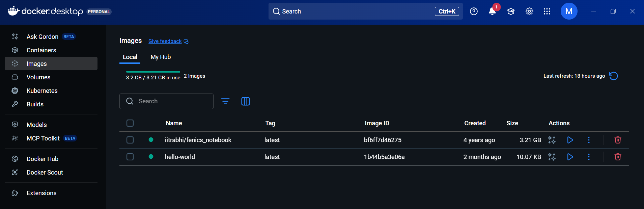Image resolution: width=644 pixels, height=209 pixels.
Task: Open the column display settings icon
Action: pos(246,101)
